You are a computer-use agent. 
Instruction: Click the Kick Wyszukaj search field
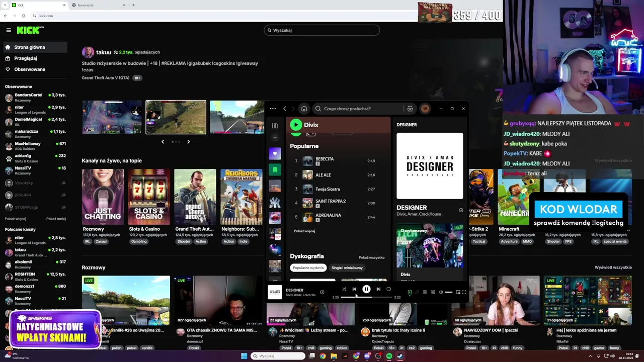[322, 30]
